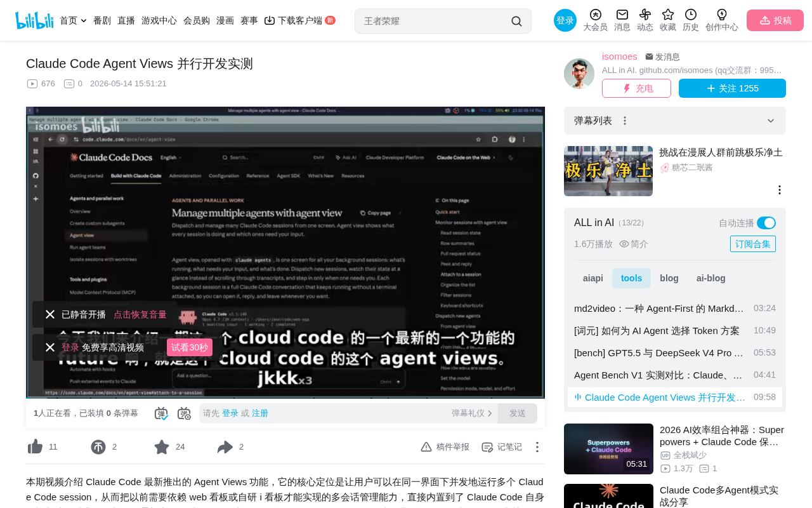Viewport: 812px width, 508px height.
Task: Click the main video player area
Action: point(285,253)
